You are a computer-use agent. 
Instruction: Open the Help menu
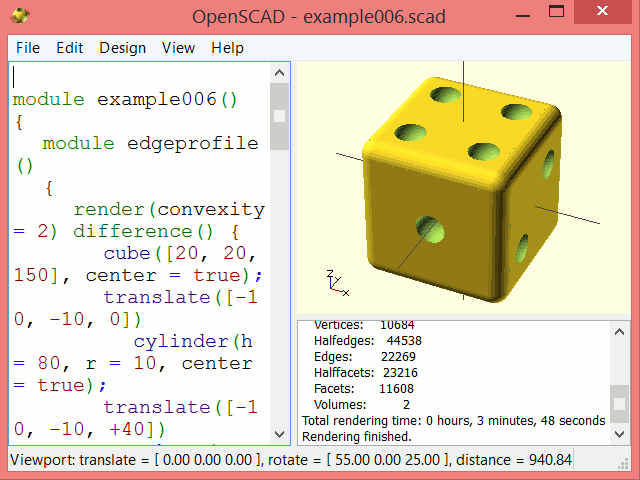pyautogui.click(x=227, y=48)
